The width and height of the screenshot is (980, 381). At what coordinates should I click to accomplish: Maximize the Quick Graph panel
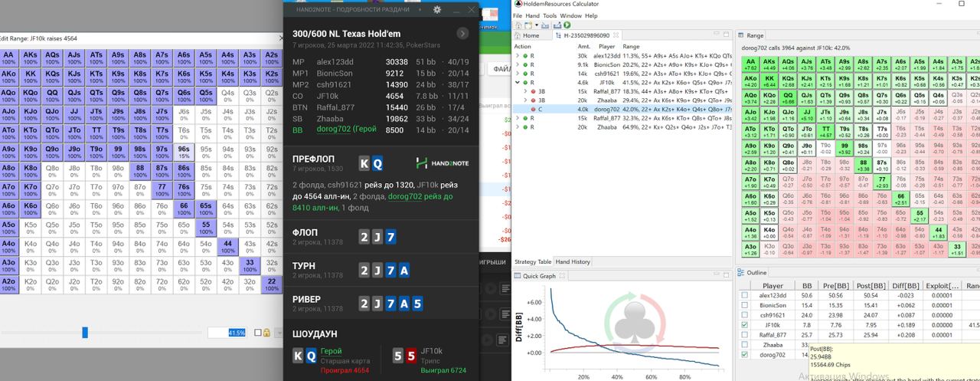click(726, 276)
